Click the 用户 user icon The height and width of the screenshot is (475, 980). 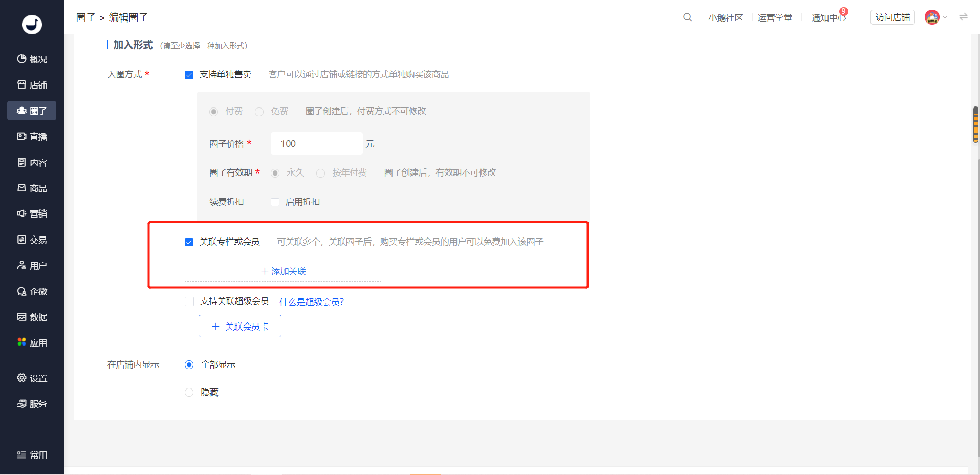coord(21,265)
